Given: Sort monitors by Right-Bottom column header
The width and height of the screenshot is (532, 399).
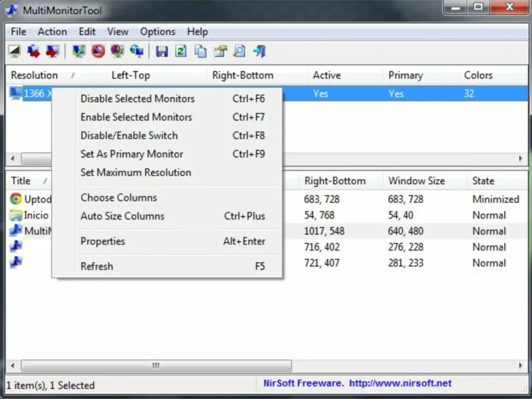Looking at the screenshot, I should [x=257, y=75].
